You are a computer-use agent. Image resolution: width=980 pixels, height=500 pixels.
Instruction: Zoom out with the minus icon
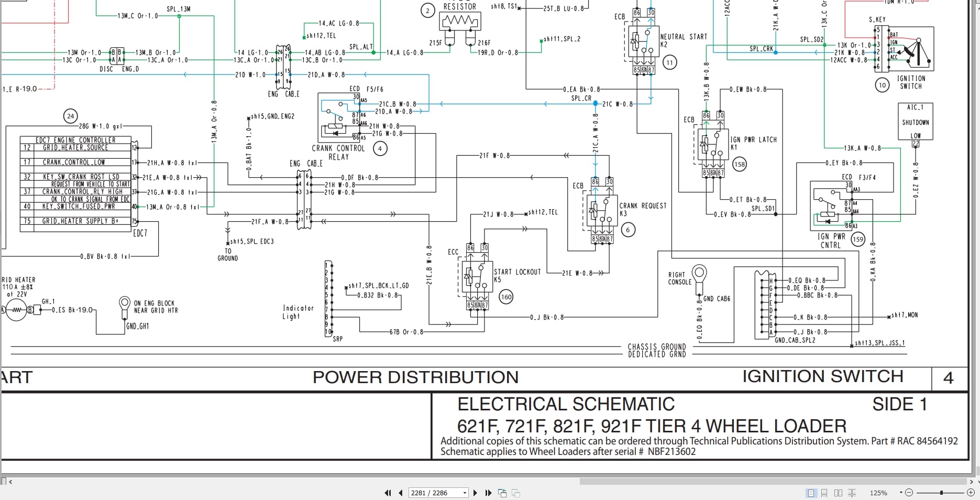(x=909, y=493)
